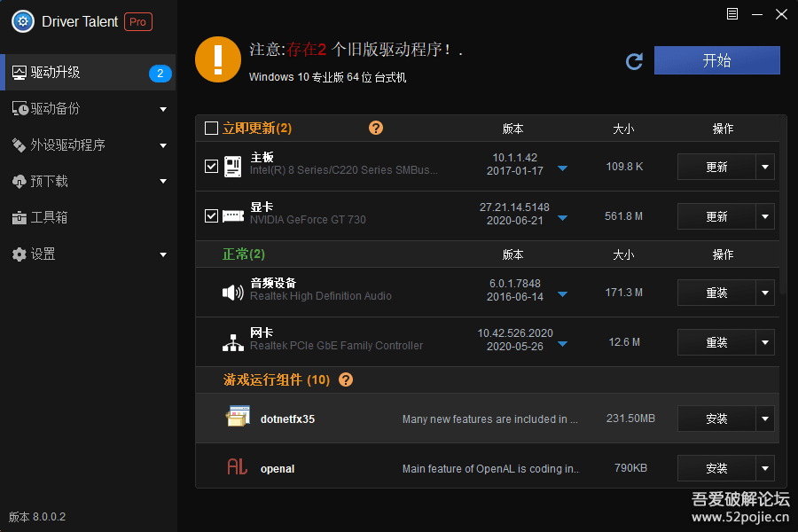Screen dimensions: 798x532
Task: Click the 网卡 network icon
Action: [x=233, y=342]
